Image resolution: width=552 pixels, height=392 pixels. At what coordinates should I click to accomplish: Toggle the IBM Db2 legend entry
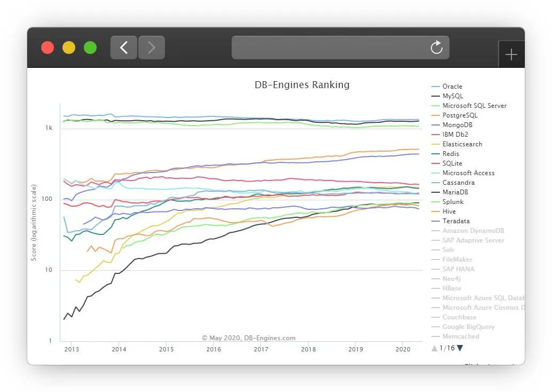coord(450,135)
